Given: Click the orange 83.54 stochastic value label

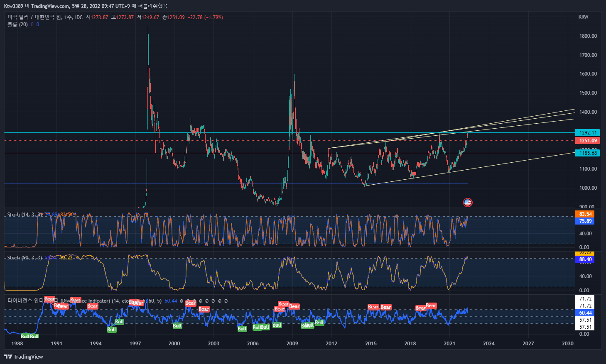Looking at the screenshot, I should (x=585, y=214).
